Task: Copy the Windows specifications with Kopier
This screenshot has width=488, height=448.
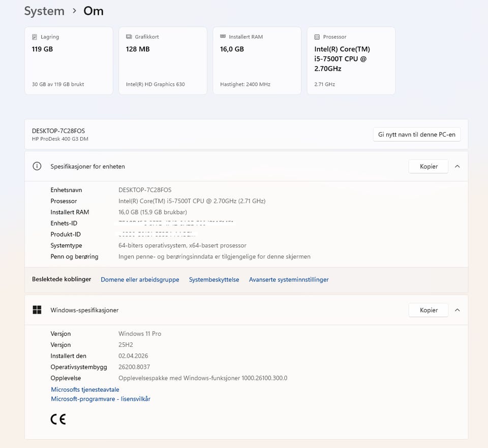Action: (429, 310)
